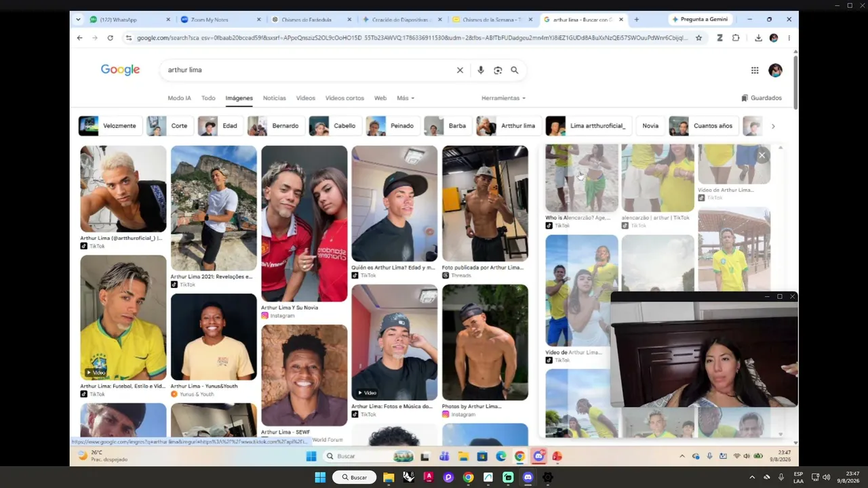The height and width of the screenshot is (488, 868).
Task: Filter images by the Velozmente chip
Action: click(109, 126)
